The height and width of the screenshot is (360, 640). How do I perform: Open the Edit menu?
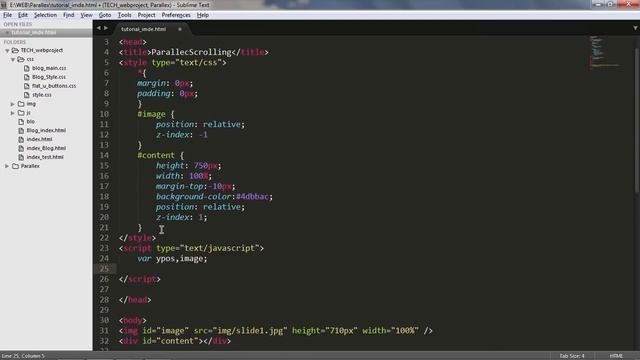23,15
